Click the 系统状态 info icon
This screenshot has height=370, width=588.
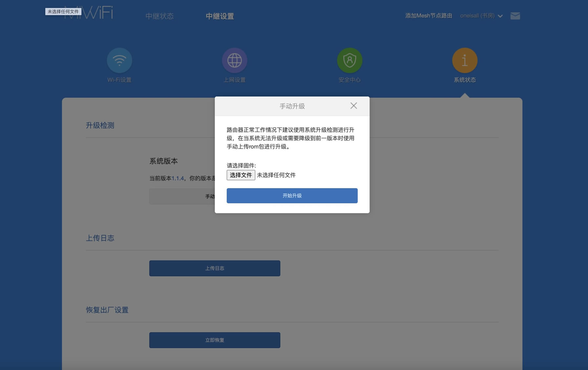(465, 60)
